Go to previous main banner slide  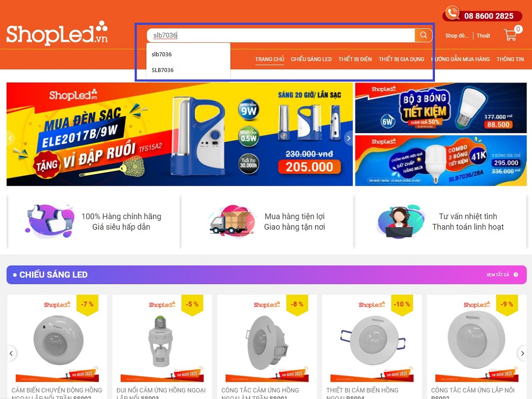pos(11,138)
